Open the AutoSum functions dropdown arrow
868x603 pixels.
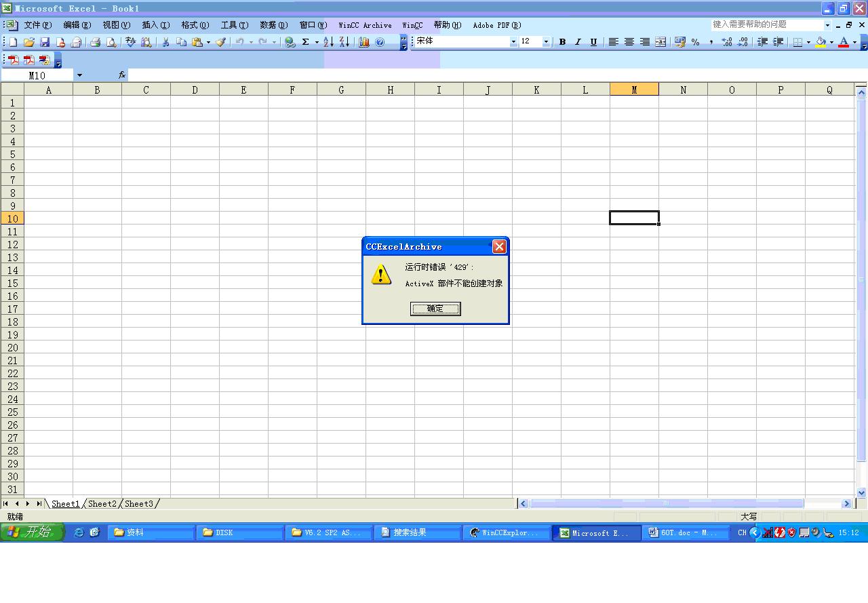coord(317,42)
